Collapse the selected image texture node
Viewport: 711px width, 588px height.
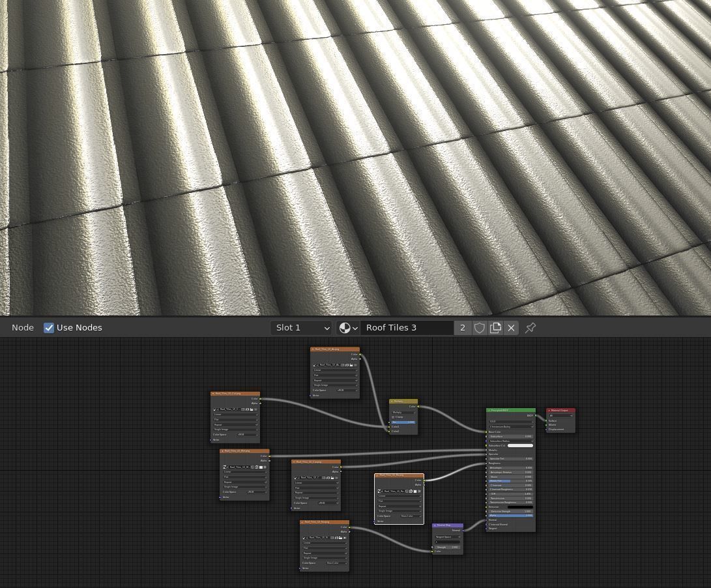[377, 475]
